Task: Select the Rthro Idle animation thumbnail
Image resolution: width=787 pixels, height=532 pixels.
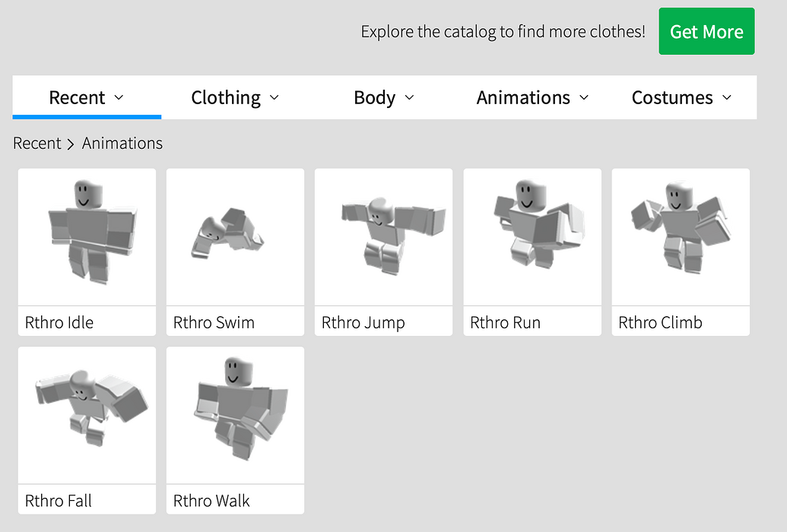Action: point(86,236)
